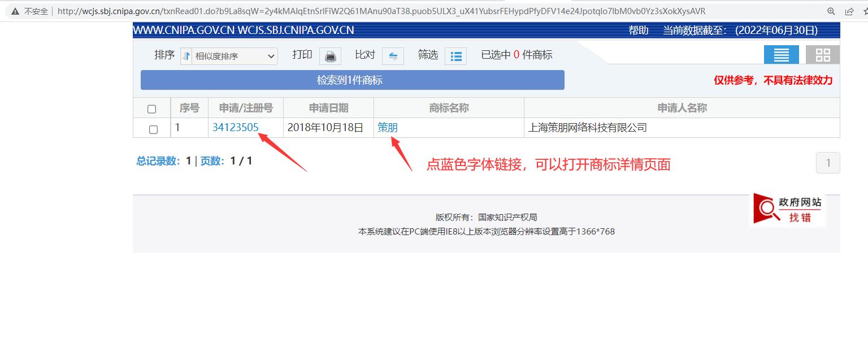868x356 pixels.
Task: Switch to grid view layout icon
Action: pyautogui.click(x=823, y=55)
